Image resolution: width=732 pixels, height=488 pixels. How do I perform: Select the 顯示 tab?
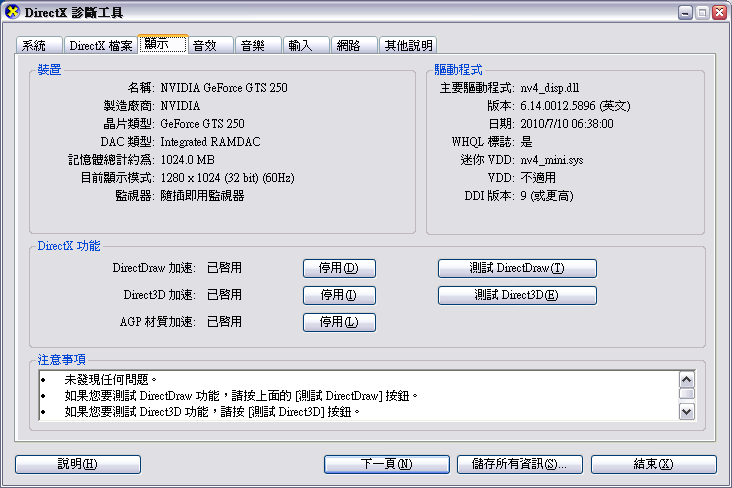pyautogui.click(x=163, y=44)
